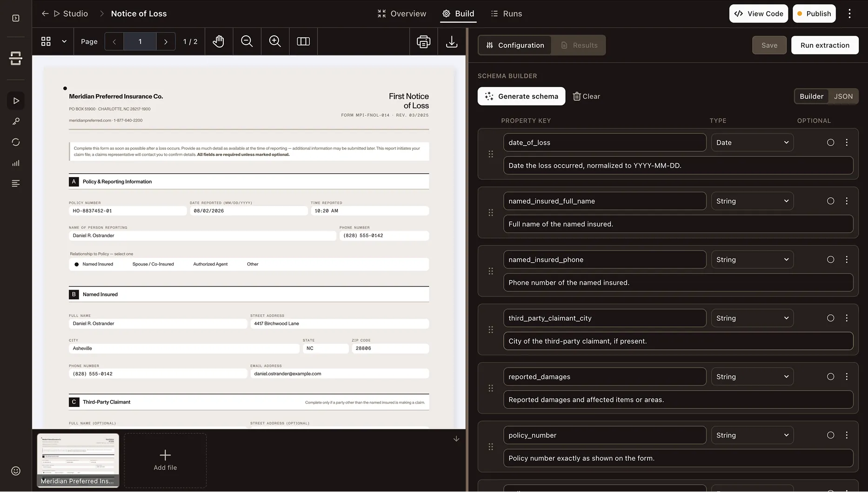Go to the previous page
Viewport: 868px width, 492px height.
[x=114, y=41]
